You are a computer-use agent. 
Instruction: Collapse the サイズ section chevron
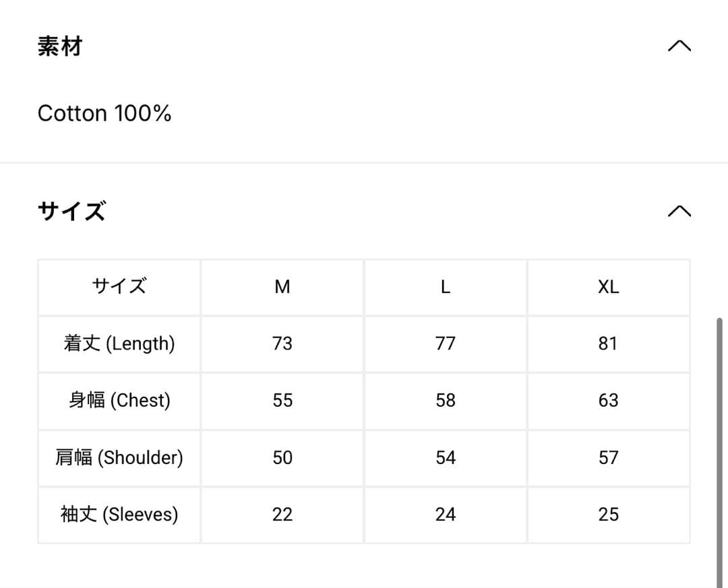679,211
